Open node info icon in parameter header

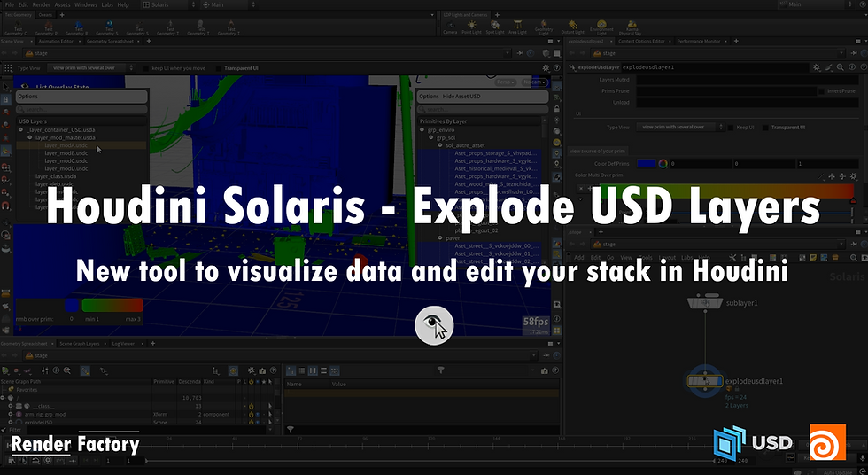[852, 67]
